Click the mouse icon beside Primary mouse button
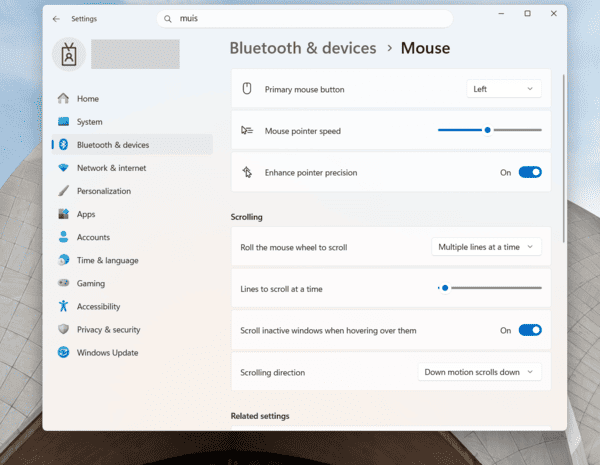This screenshot has height=465, width=600. [247, 89]
